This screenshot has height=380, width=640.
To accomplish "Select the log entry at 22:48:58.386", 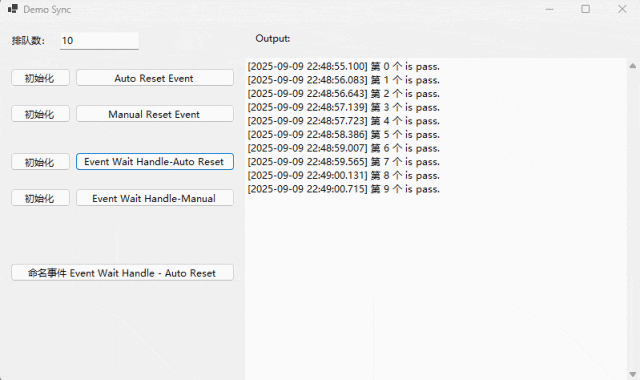I will (x=344, y=135).
